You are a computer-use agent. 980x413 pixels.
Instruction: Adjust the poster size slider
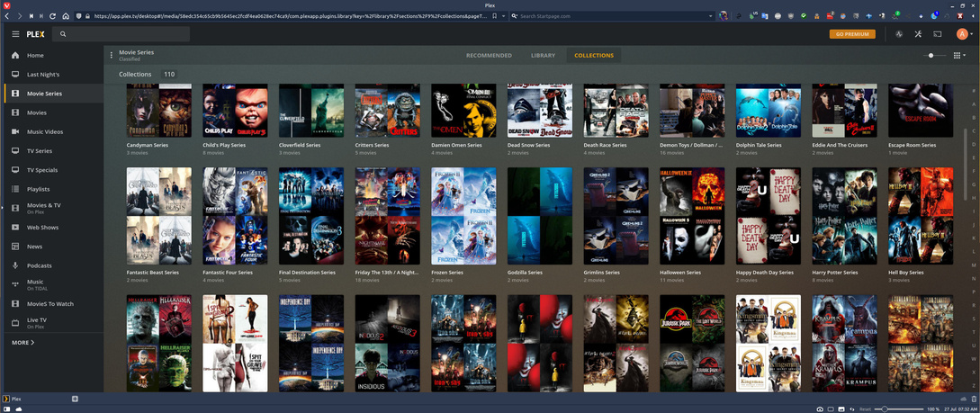point(934,56)
